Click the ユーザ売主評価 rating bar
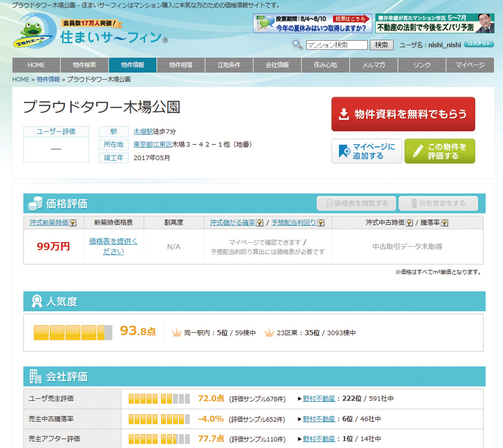The width and height of the screenshot is (503, 448). (159, 399)
